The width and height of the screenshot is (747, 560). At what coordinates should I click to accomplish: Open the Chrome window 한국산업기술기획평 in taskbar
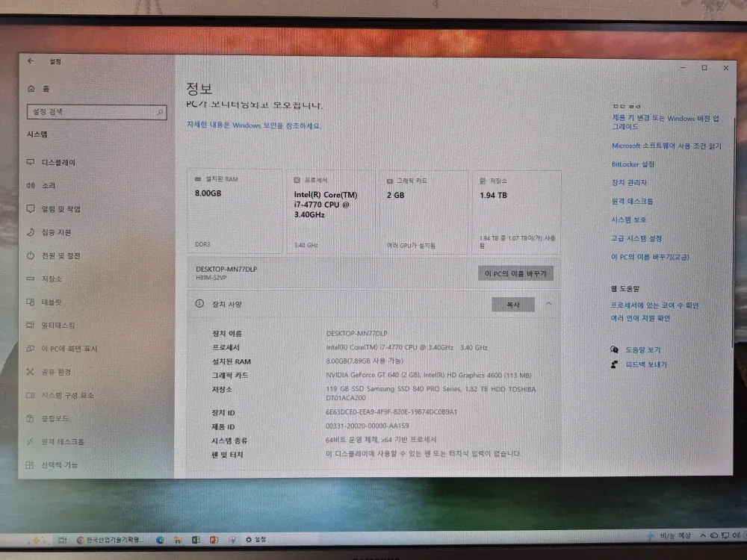coord(111,540)
